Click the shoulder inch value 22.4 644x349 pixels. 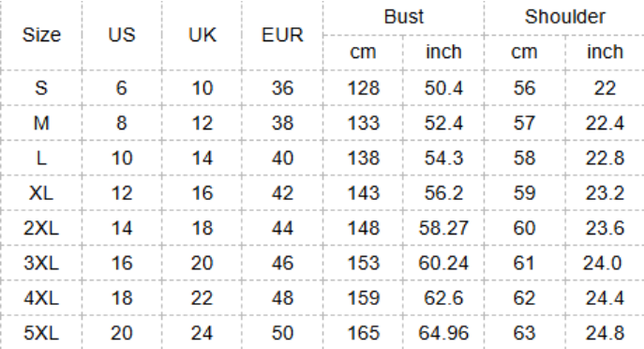(605, 123)
